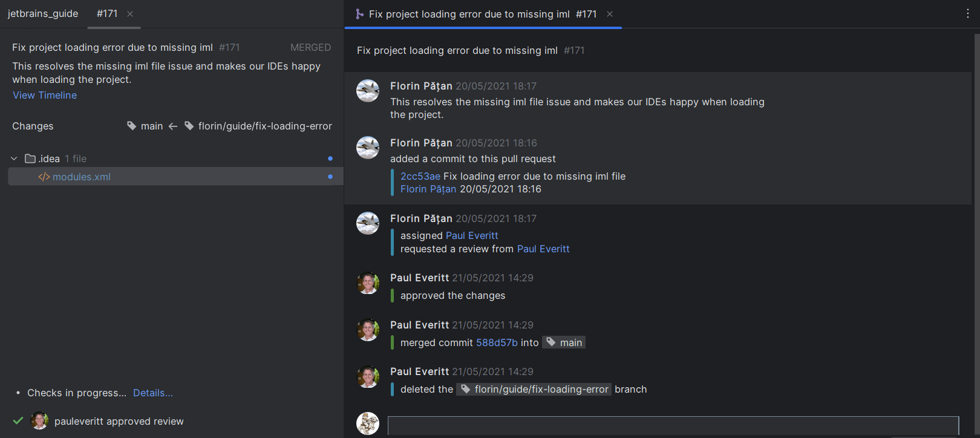Image resolution: width=980 pixels, height=438 pixels.
Task: Click Florin Pățan's avatar on first comment
Action: click(x=368, y=91)
